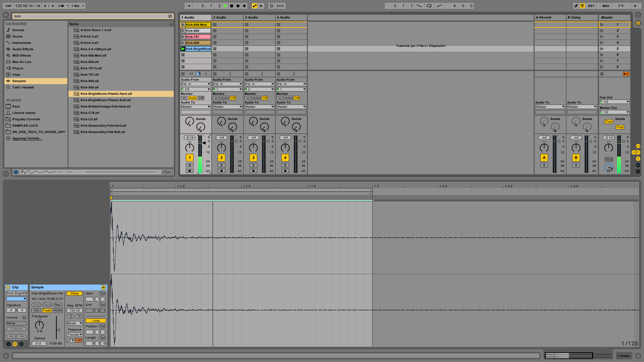Toggle Follow playback arrow button
Viewport: 644px width, 362px height.
tap(189, 6)
